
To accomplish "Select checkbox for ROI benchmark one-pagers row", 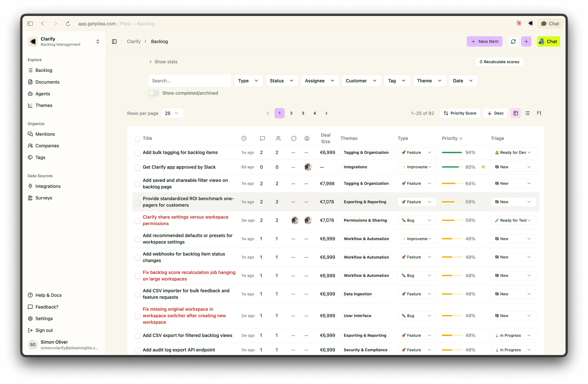I will click(x=138, y=202).
